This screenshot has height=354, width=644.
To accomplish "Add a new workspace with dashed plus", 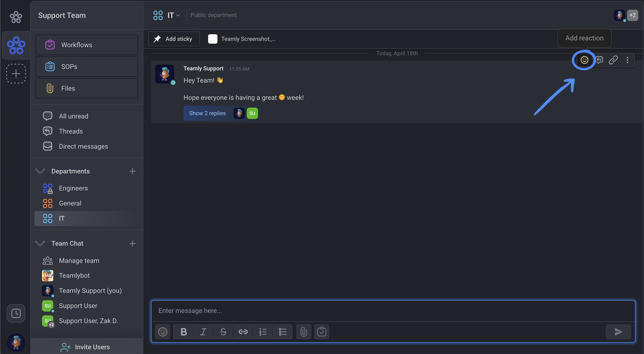I will point(16,74).
